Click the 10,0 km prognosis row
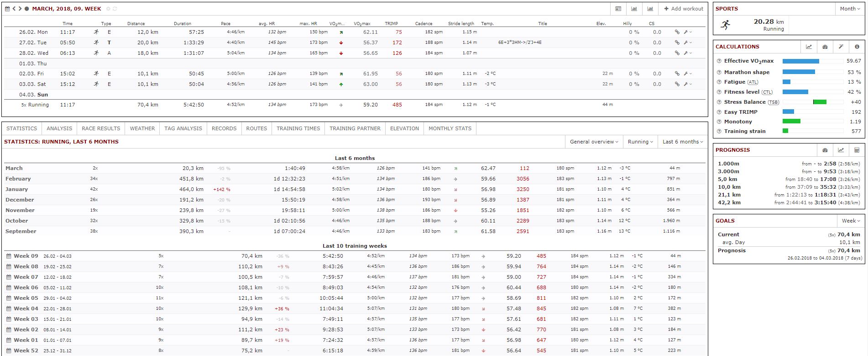Image resolution: width=868 pixels, height=356 pixels. 789,187
